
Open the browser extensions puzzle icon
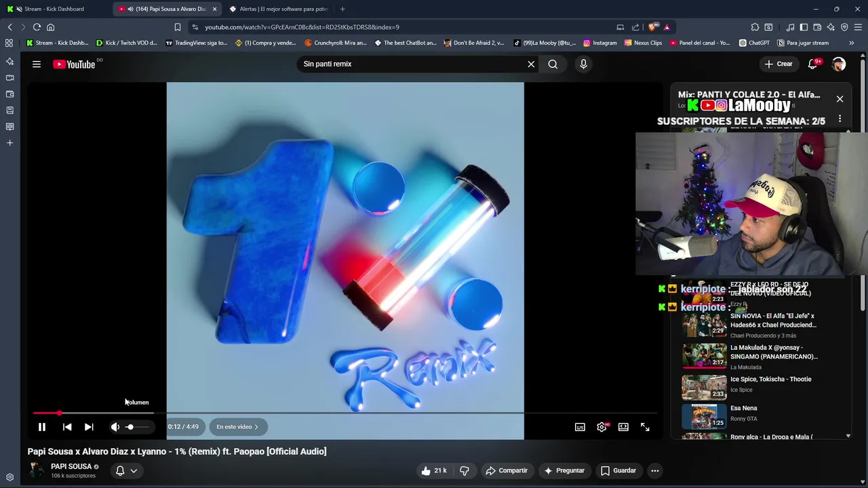click(755, 27)
